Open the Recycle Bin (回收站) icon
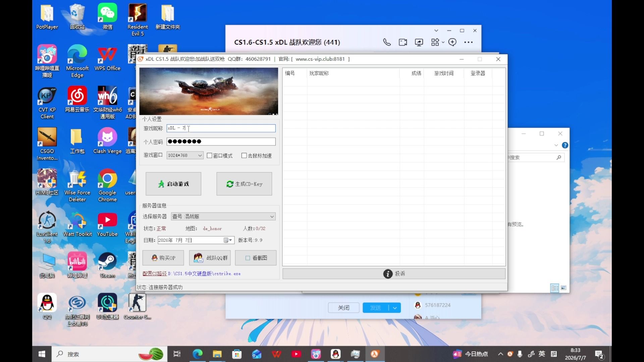 point(77,17)
